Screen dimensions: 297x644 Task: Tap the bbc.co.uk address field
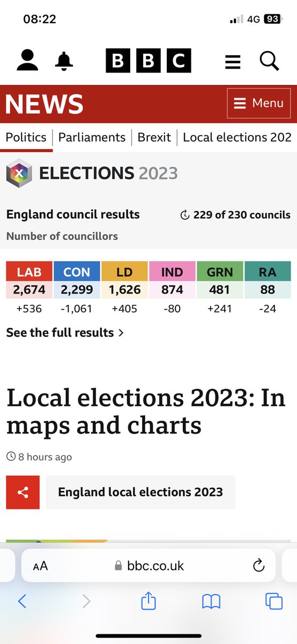point(148,565)
